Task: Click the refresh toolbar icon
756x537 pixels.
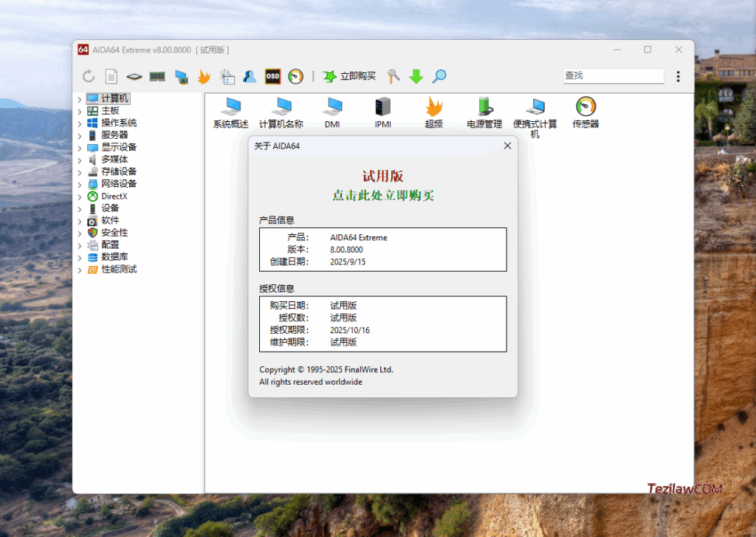Action: (89, 76)
